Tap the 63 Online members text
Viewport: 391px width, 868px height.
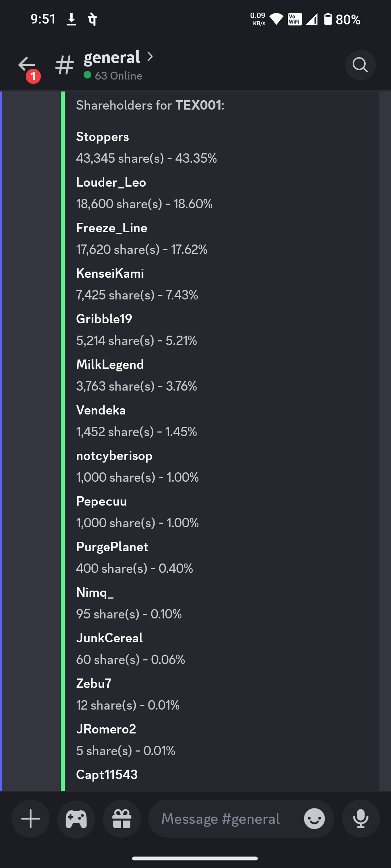[x=118, y=76]
